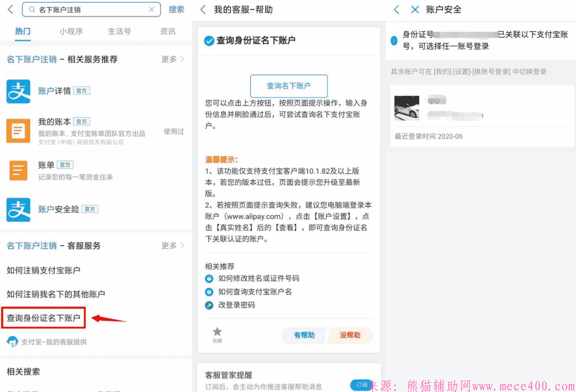Image resolution: width=576 pixels, height=392 pixels.
Task: Tap back arrow on 我的客服-帮助 page
Action: point(203,9)
